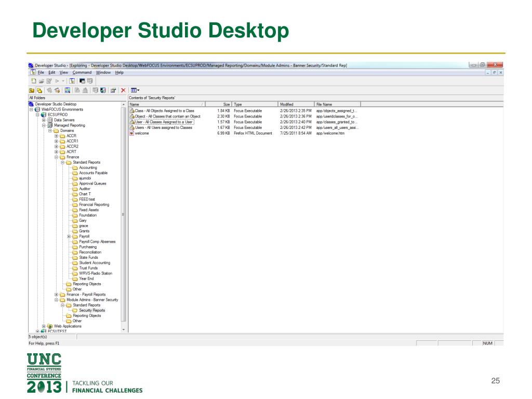Click the Developer Studio title bar icon
This screenshot has height=399, width=532.
(x=31, y=65)
